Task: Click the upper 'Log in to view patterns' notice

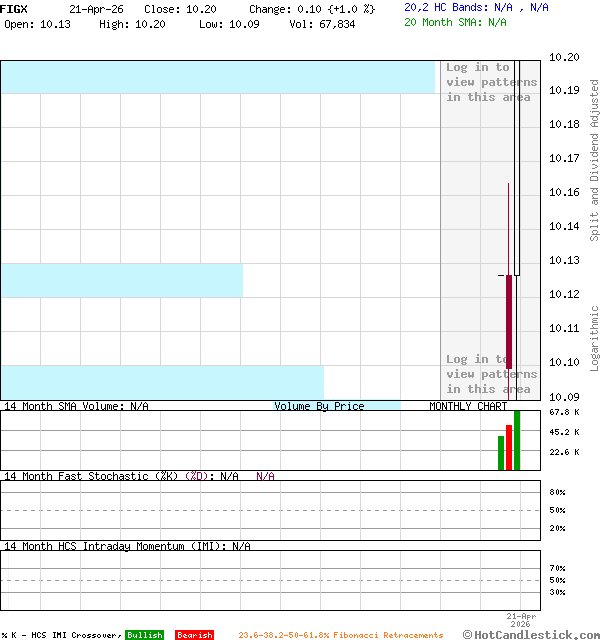Action: pos(490,82)
